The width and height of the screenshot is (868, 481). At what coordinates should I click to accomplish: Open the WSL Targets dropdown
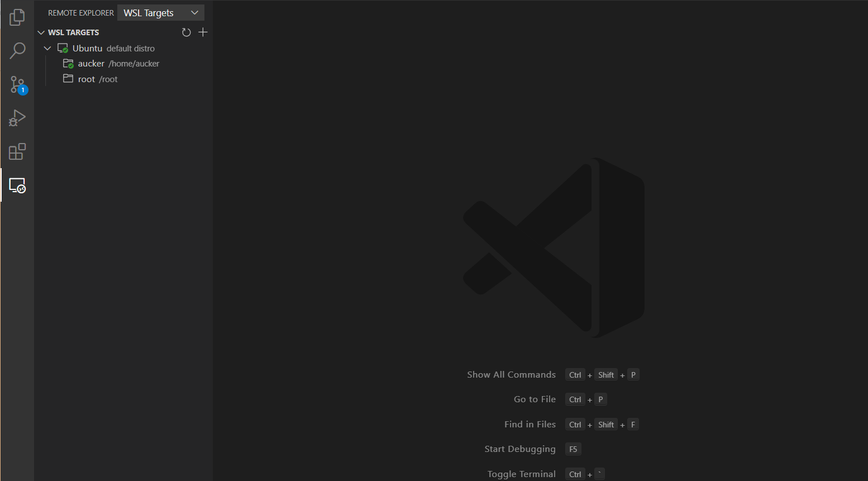[161, 13]
